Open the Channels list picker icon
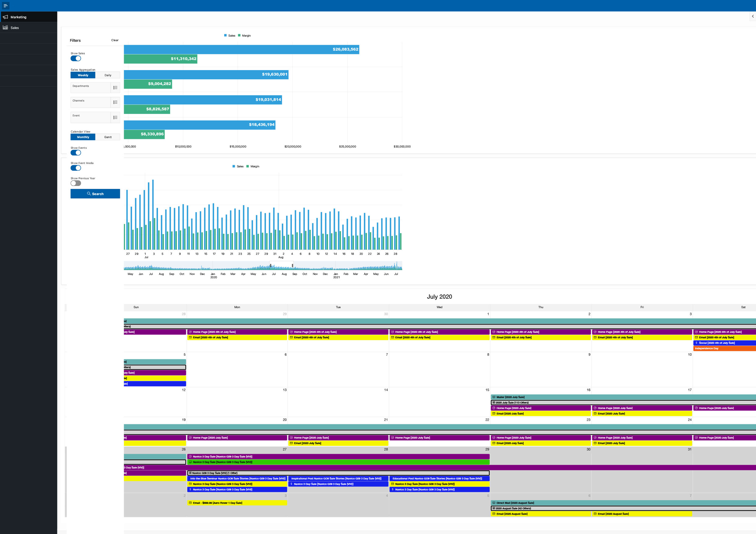 point(115,102)
